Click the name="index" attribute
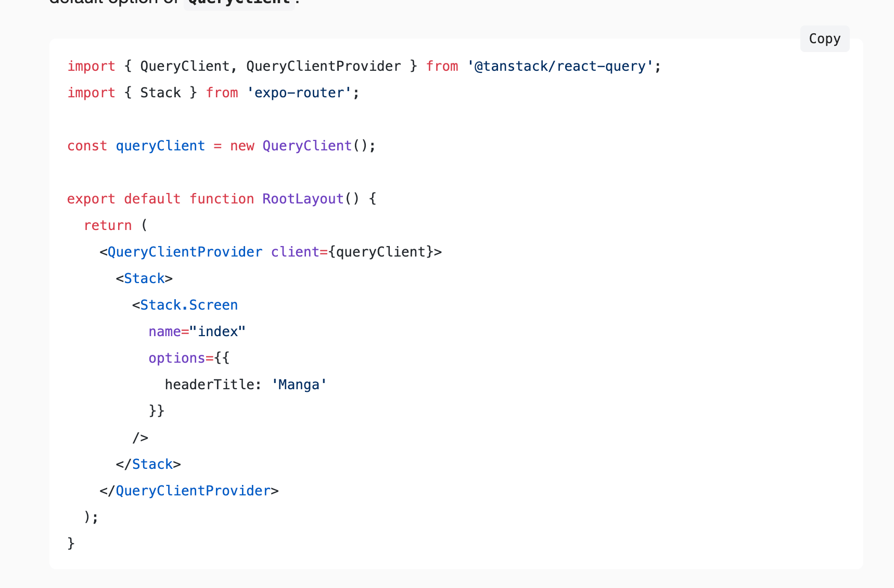 197,332
